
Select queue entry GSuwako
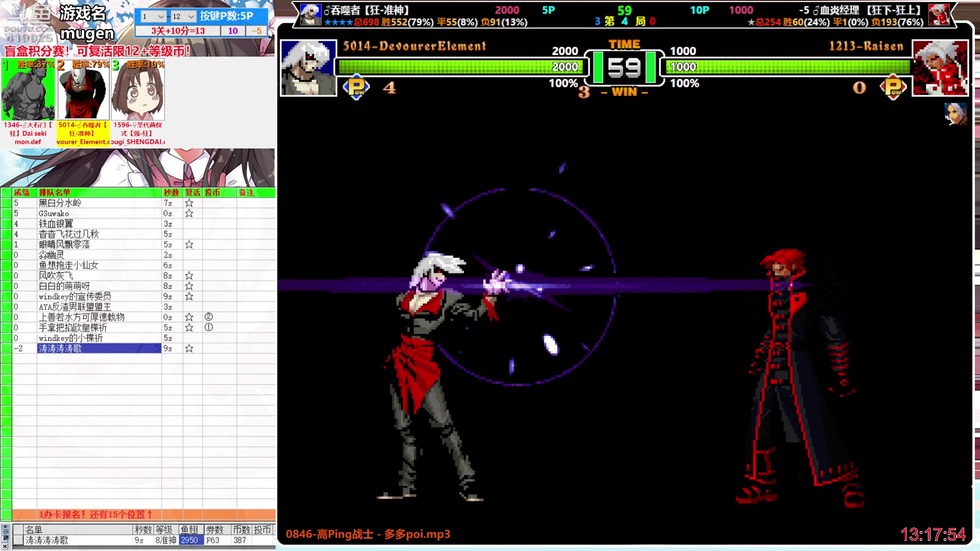tap(99, 213)
